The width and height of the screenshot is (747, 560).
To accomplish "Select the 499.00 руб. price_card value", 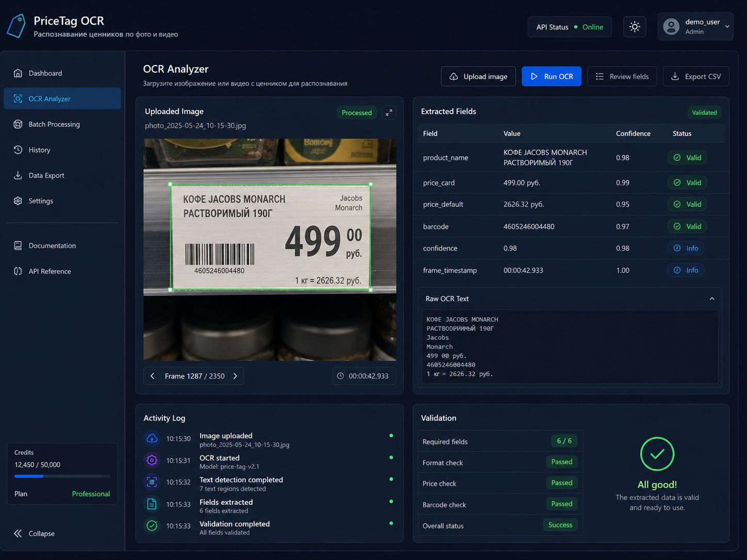I will click(x=522, y=183).
